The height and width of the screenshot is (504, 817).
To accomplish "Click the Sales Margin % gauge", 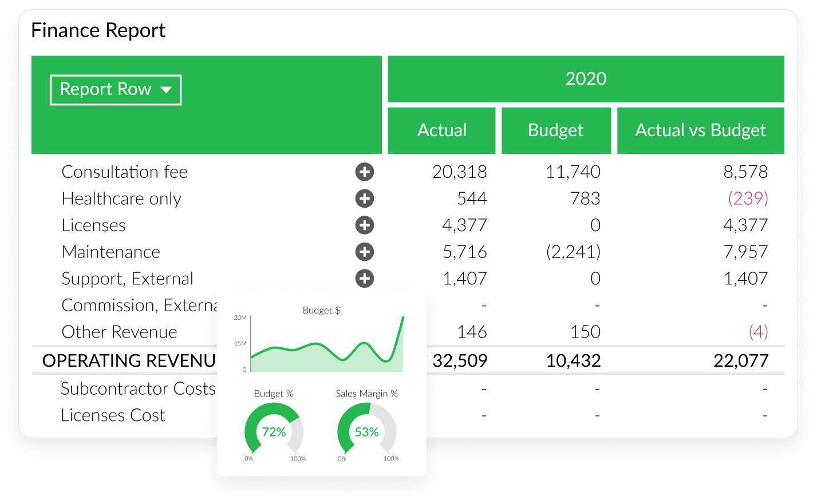I will point(366,432).
